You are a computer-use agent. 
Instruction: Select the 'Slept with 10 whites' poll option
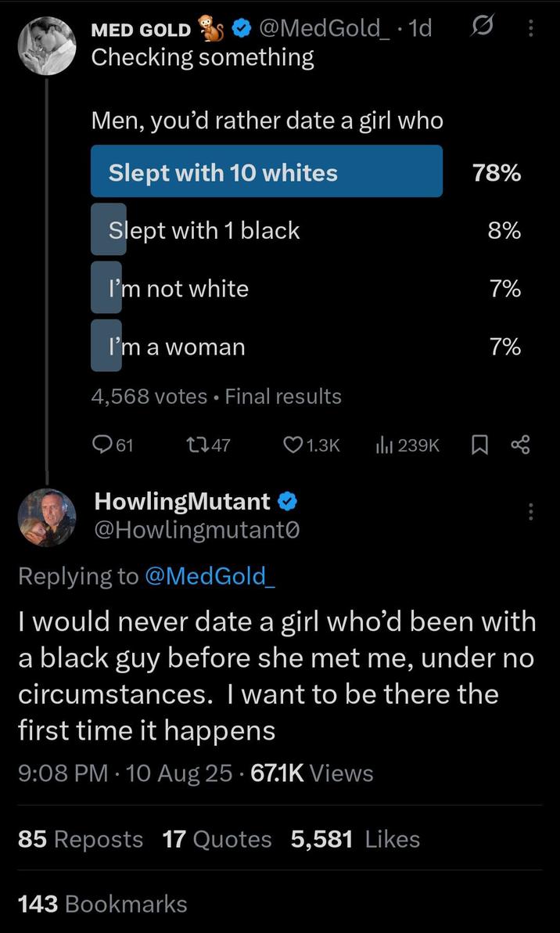[266, 171]
